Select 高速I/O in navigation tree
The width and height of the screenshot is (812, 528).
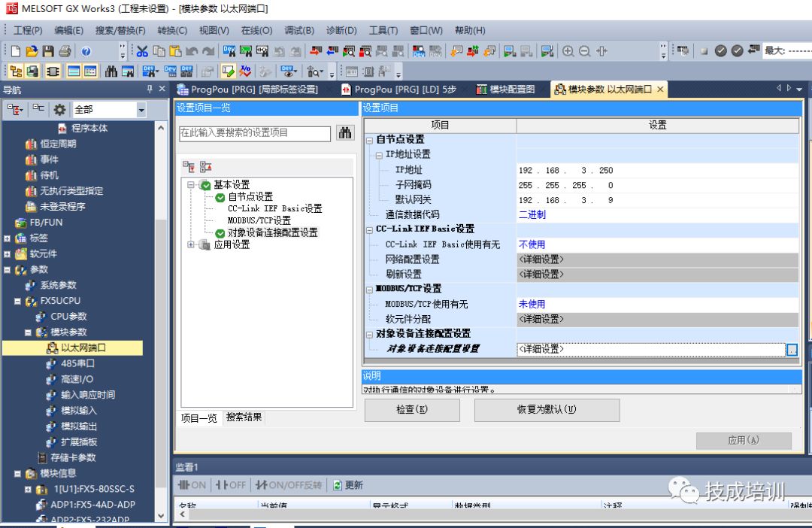[70, 379]
